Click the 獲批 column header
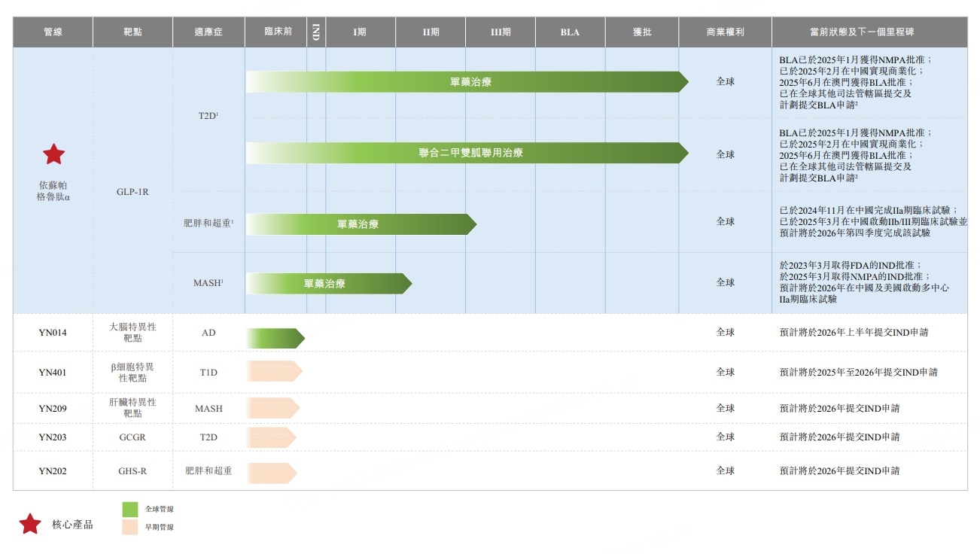Viewport: 980px width, 554px height. click(642, 32)
